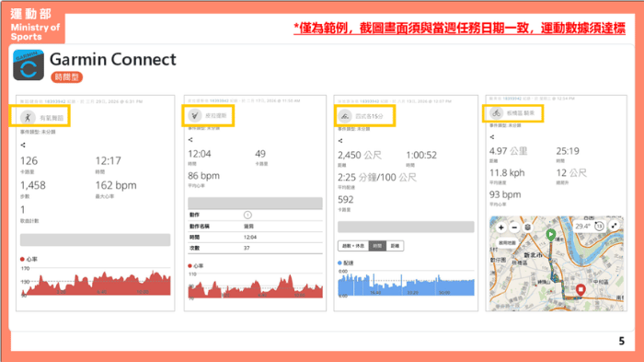Select the 趟數+休息 tab in swim chart

(x=353, y=246)
